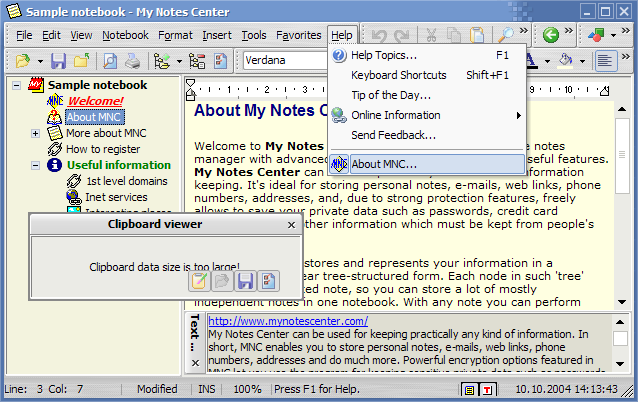Click the paste icon in Clipboard viewer

click(201, 281)
